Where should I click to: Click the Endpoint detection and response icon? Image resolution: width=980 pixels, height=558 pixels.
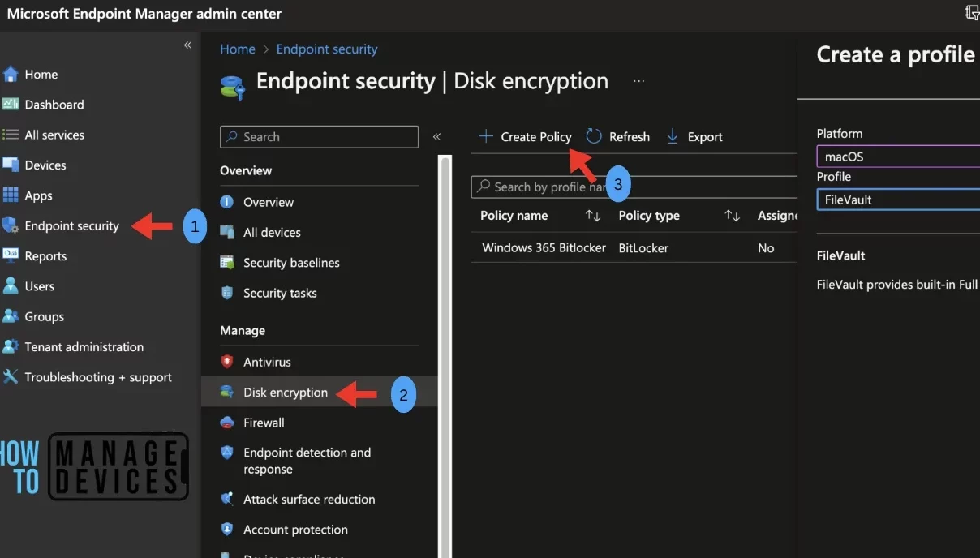click(227, 453)
